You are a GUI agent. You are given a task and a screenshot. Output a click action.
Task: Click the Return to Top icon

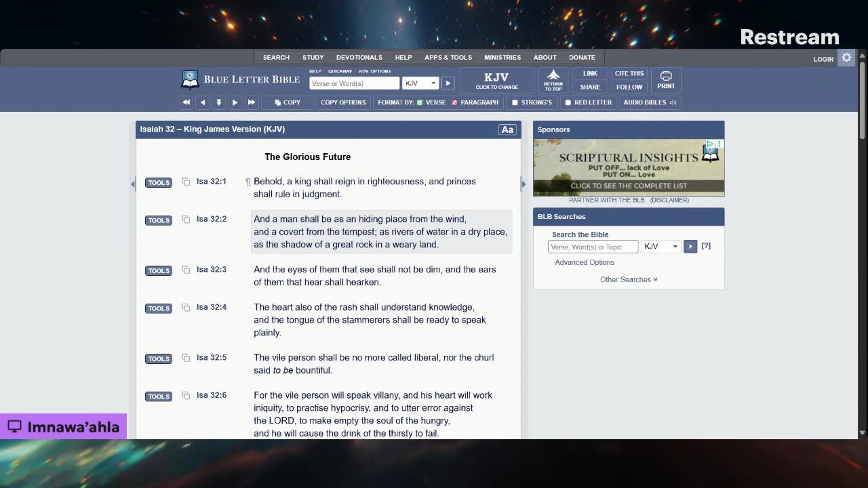click(553, 80)
